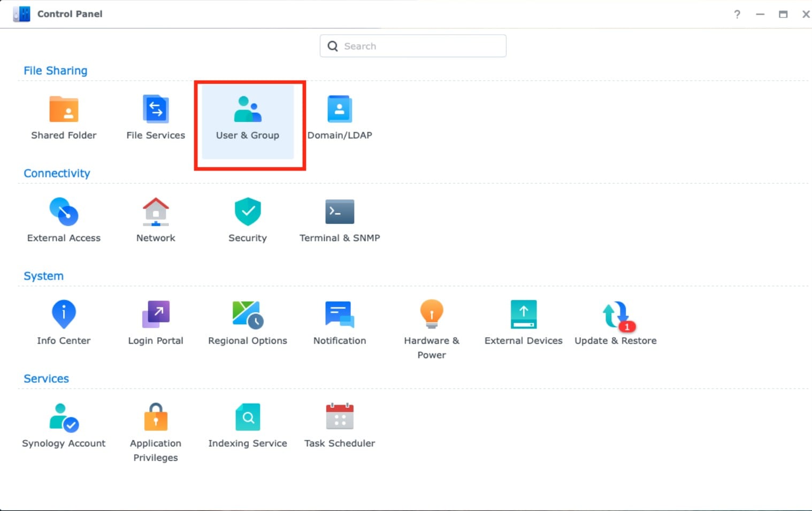Open Terminal & SNMP settings
812x511 pixels.
tap(340, 213)
